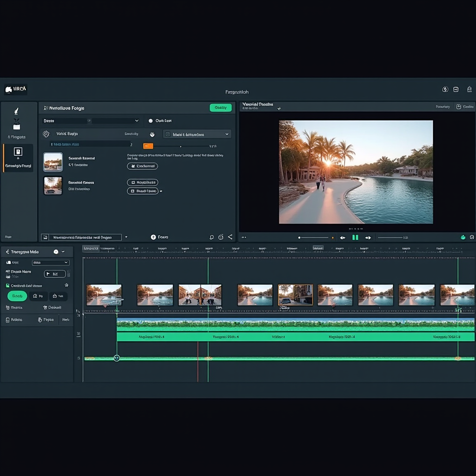
Task: Click the green icon at preview bottom right
Action: coord(463,237)
